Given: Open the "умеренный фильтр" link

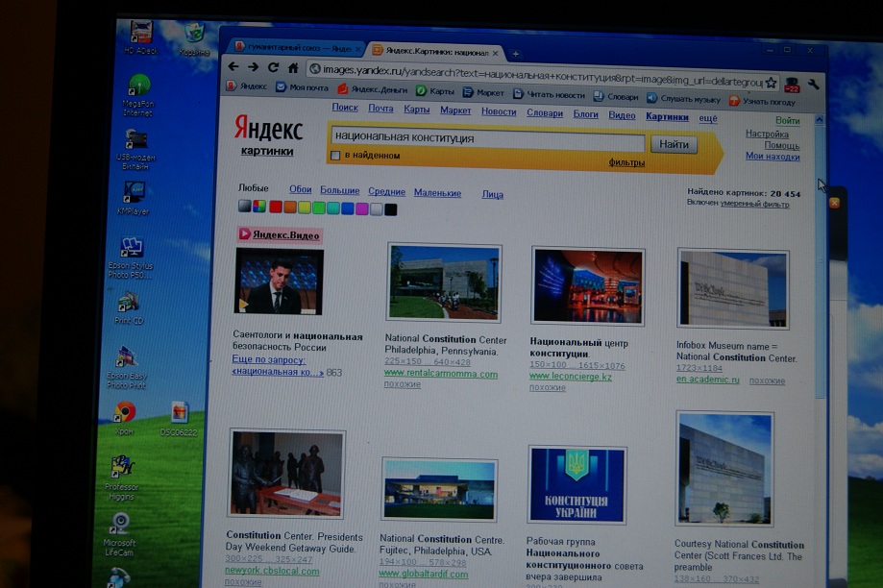Looking at the screenshot, I should tap(754, 204).
